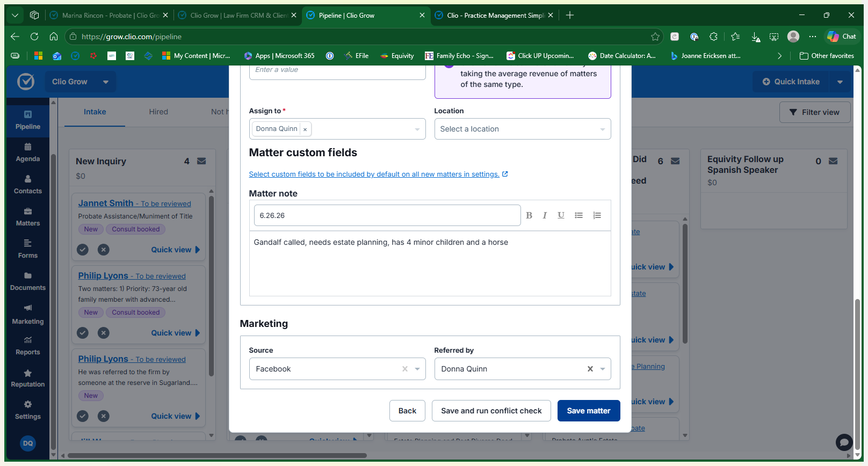The height and width of the screenshot is (466, 868).
Task: Clear the Referred by selection
Action: tap(590, 369)
